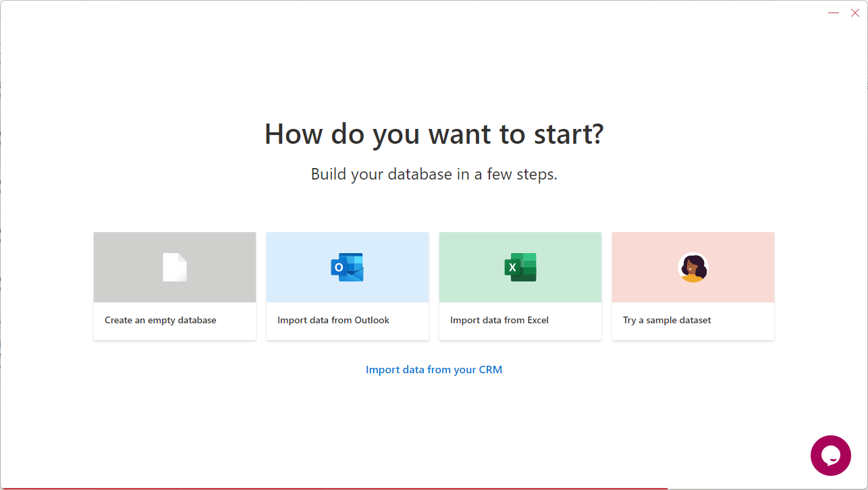The width and height of the screenshot is (868, 490).
Task: Open the chat support bubble
Action: point(831,456)
